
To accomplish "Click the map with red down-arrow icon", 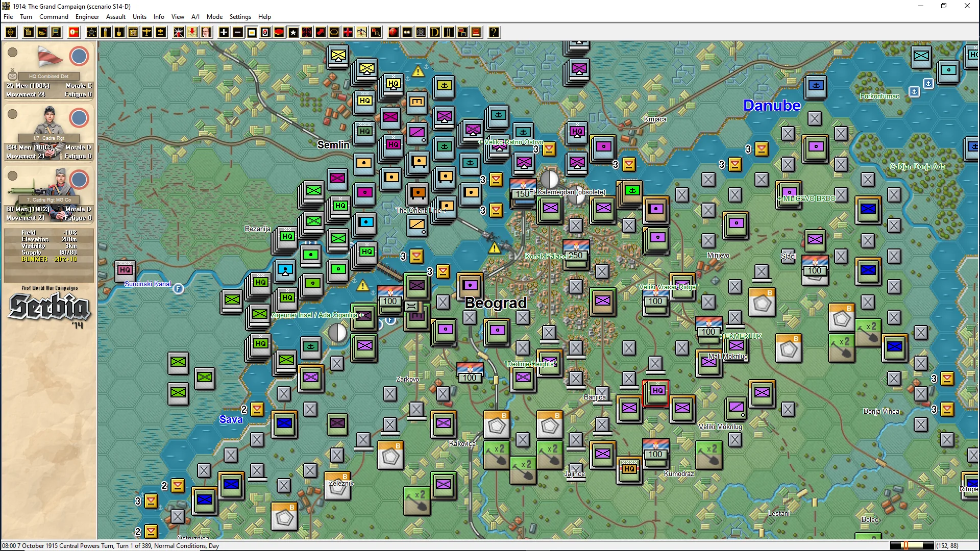I will click(192, 33).
